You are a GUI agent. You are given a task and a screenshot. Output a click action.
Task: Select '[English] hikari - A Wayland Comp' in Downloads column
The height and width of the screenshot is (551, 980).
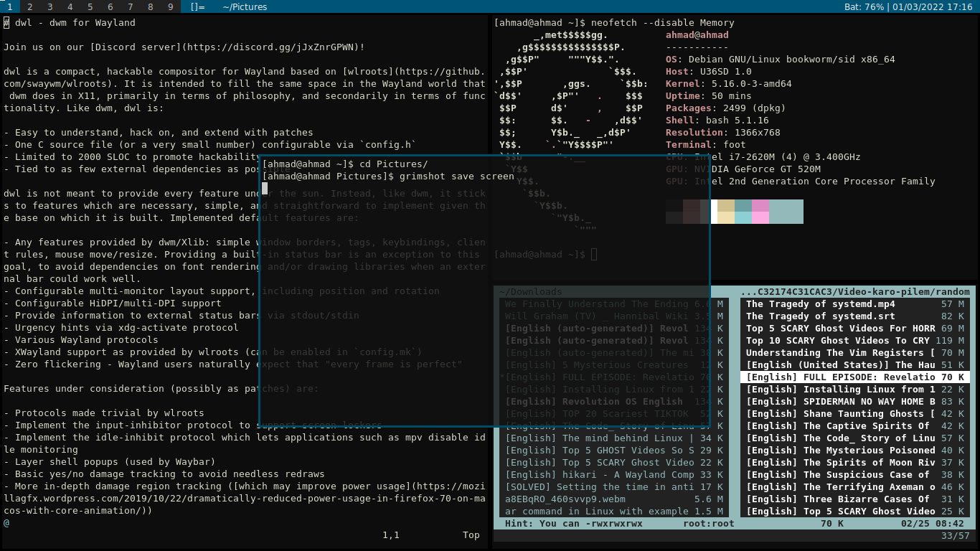click(614, 475)
